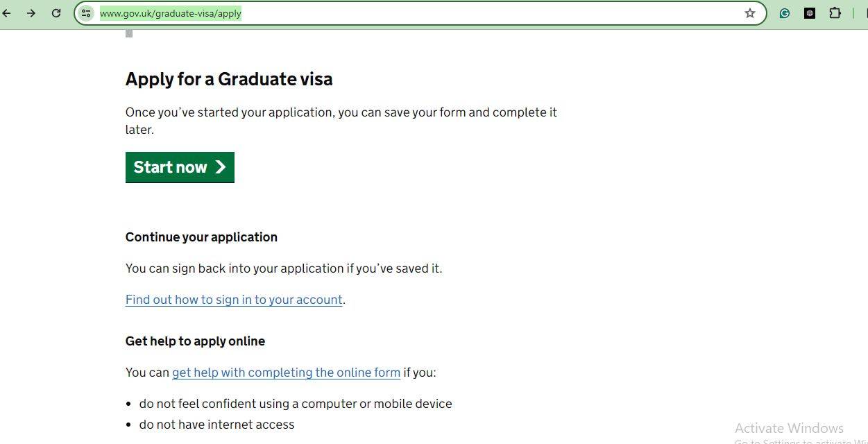The image size is (868, 444).
Task: Reload the graduate visa page
Action: [56, 12]
